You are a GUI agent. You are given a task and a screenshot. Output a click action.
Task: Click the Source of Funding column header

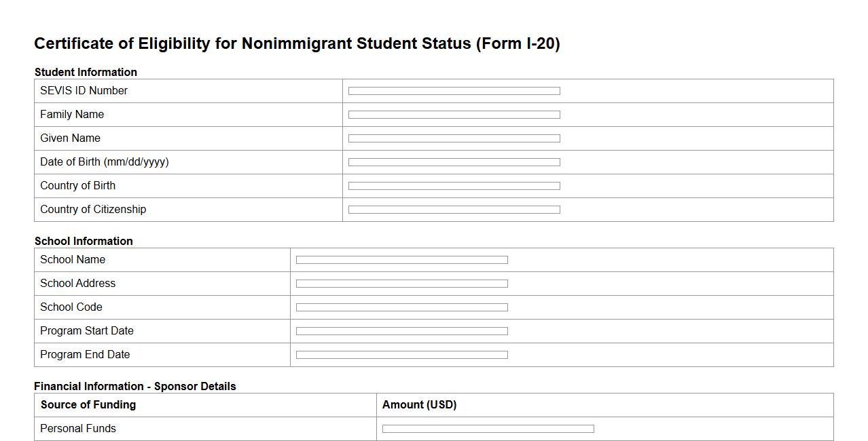point(88,405)
